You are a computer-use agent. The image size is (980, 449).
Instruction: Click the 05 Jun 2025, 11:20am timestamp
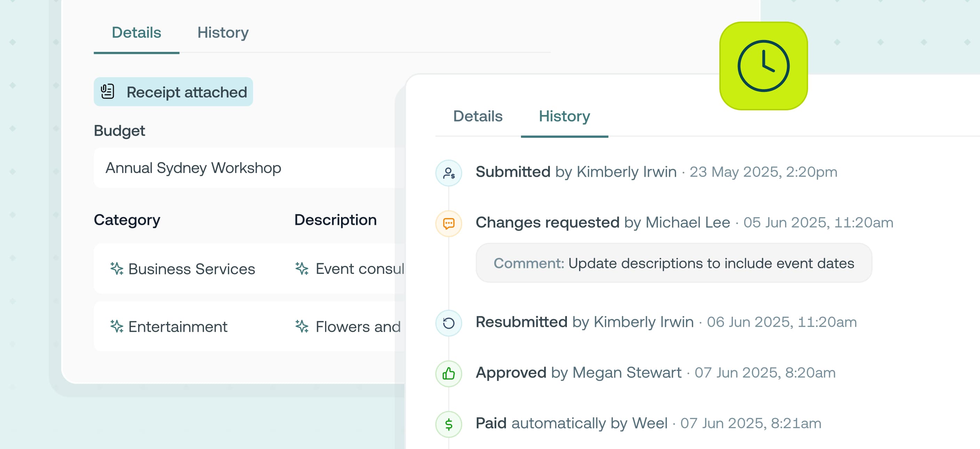coord(818,223)
